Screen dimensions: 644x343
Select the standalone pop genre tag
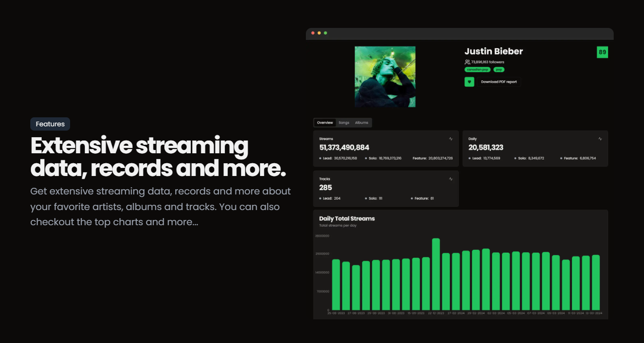pos(499,70)
